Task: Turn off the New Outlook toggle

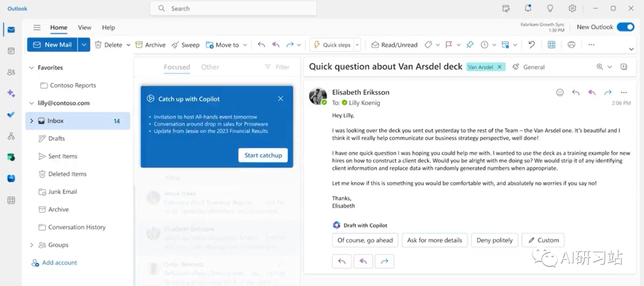Action: click(626, 27)
